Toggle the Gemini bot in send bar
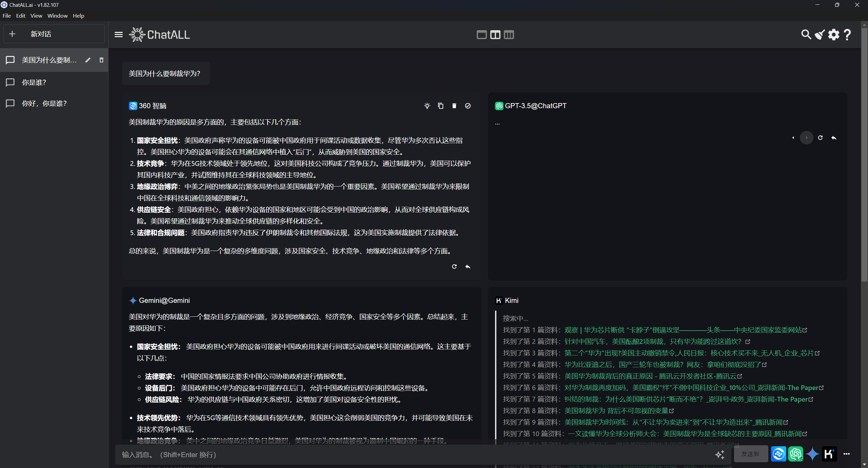 [x=812, y=454]
